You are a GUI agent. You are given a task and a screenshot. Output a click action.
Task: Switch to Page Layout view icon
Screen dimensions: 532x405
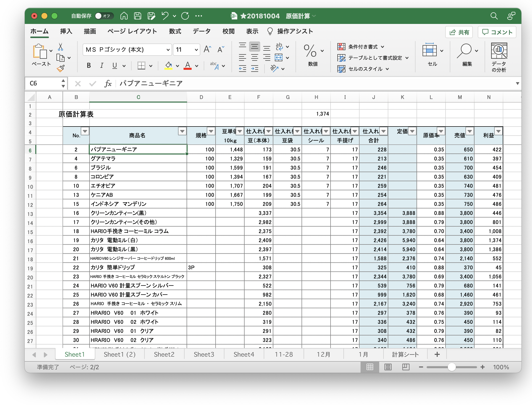[x=388, y=367]
